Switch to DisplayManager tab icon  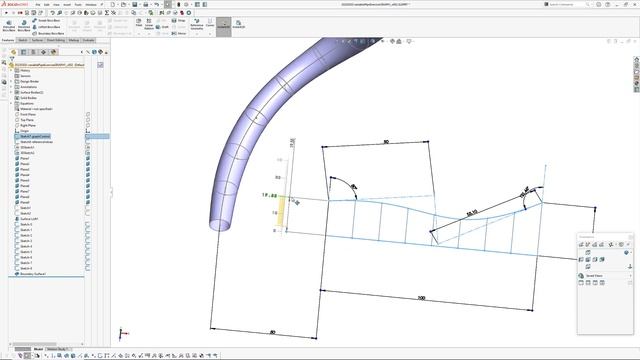(53, 52)
